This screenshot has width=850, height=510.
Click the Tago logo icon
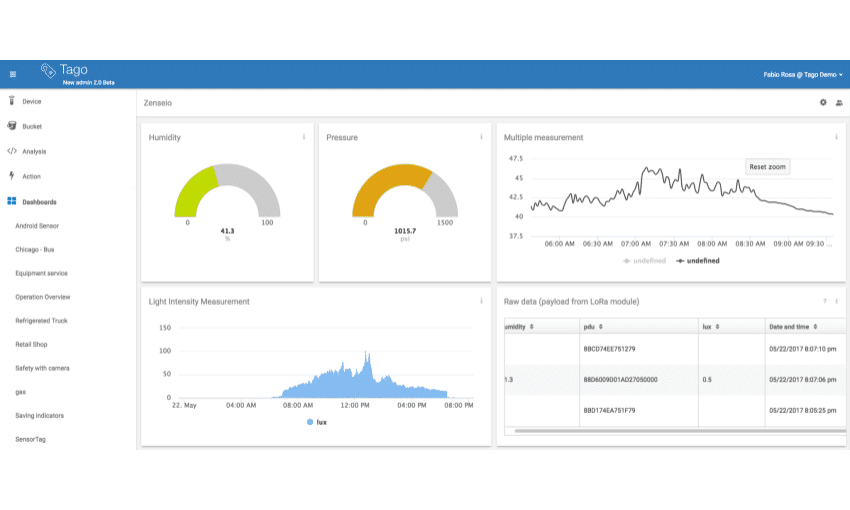(48, 70)
